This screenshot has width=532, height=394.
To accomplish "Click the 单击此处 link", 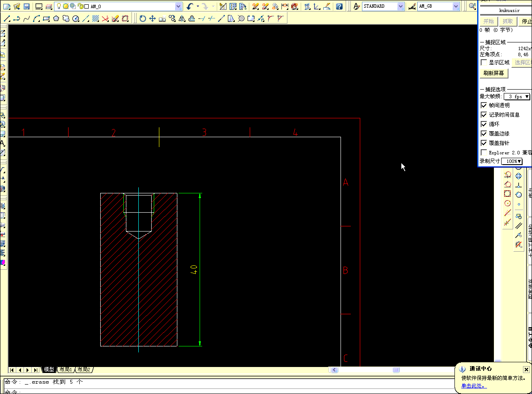I will coord(473,386).
